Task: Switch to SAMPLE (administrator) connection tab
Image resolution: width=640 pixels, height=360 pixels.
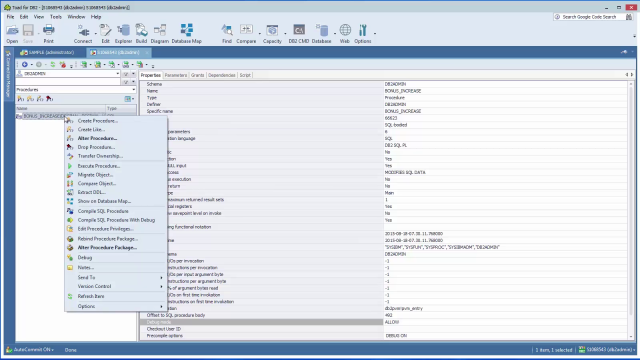Action: click(48, 52)
